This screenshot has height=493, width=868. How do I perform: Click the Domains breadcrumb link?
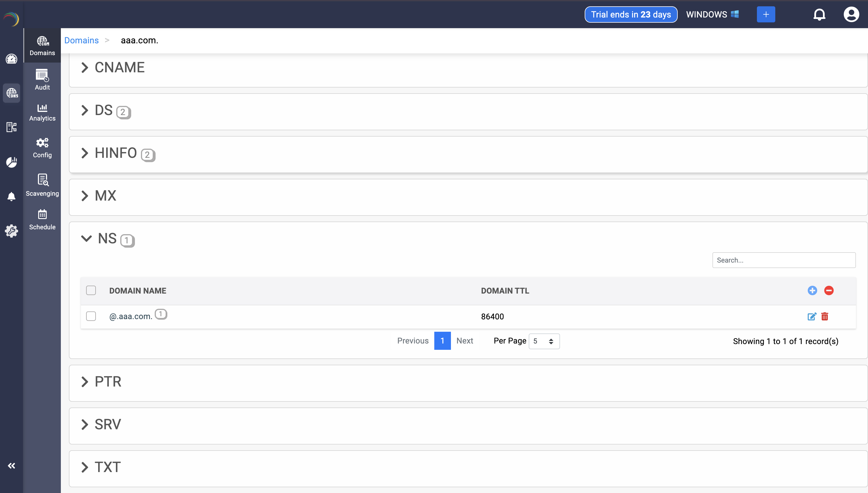(x=81, y=40)
